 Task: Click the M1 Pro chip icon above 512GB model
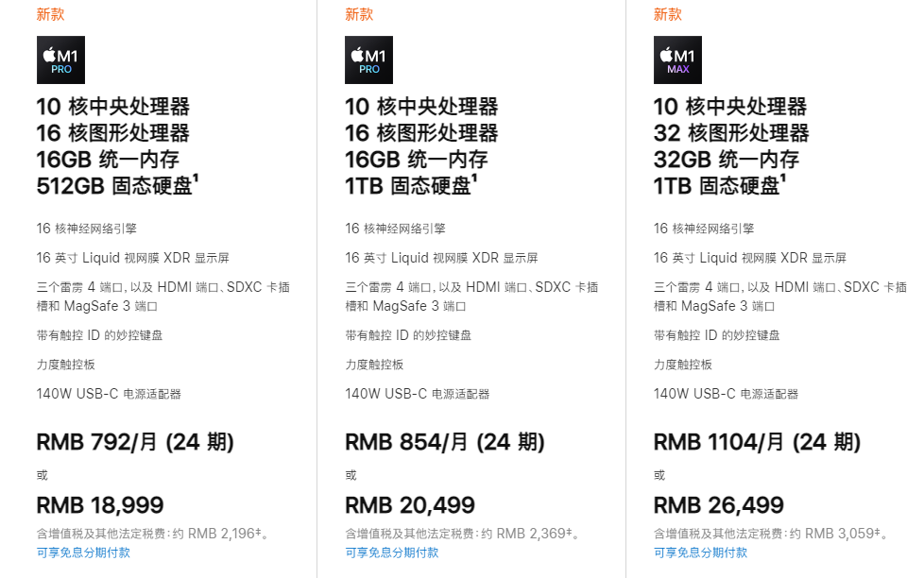point(60,60)
